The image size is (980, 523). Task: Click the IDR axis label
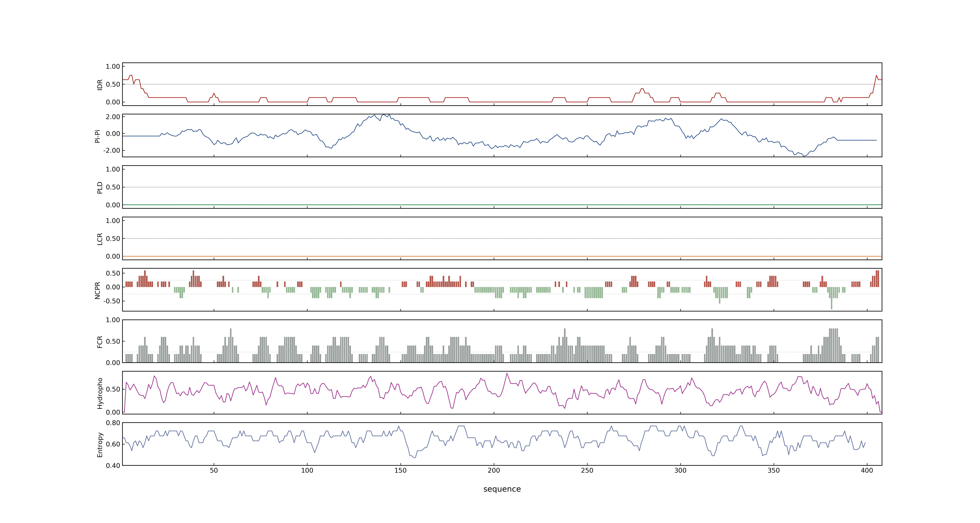click(100, 85)
